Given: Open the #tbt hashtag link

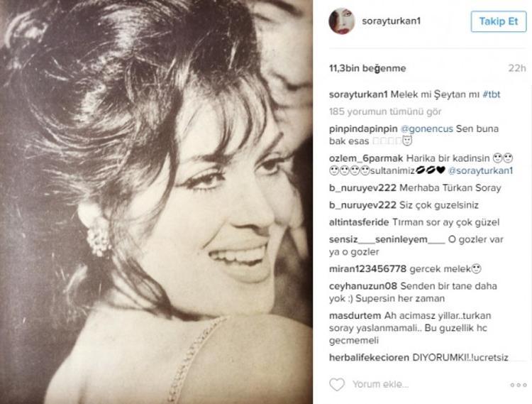Looking at the screenshot, I should (492, 94).
